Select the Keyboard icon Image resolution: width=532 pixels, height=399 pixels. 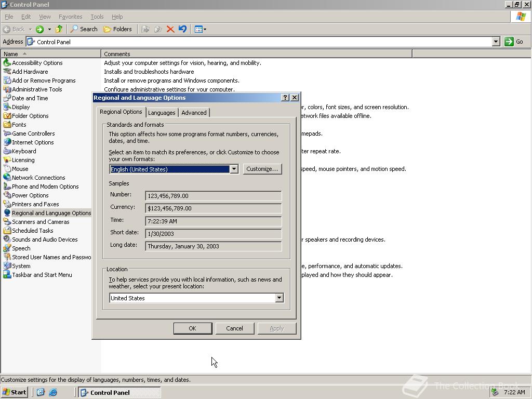(x=7, y=151)
